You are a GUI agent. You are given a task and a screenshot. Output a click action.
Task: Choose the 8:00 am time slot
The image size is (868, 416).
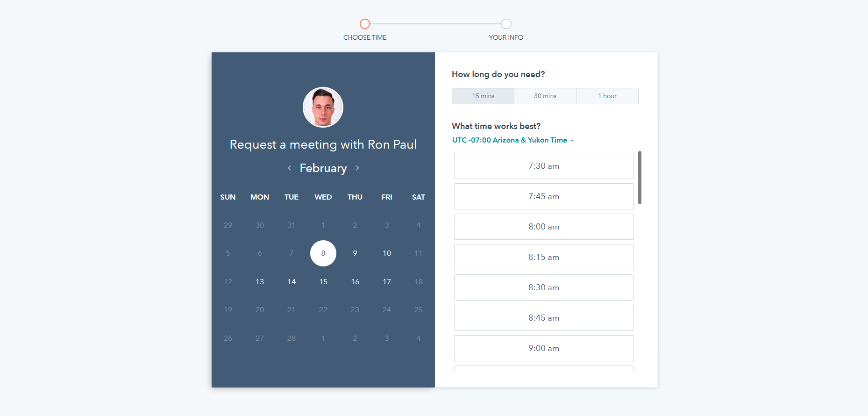click(543, 227)
